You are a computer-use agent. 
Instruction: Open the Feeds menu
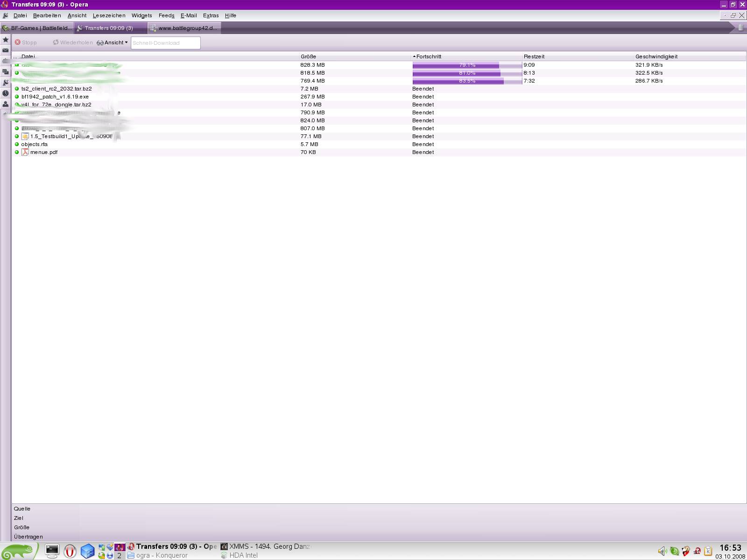coord(167,15)
